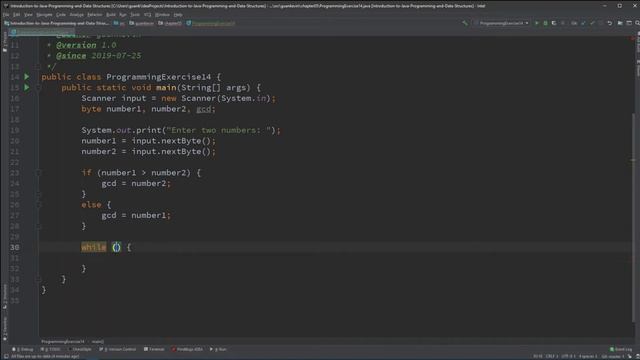640x360 pixels.
Task: Open the File menu
Action: (6, 15)
